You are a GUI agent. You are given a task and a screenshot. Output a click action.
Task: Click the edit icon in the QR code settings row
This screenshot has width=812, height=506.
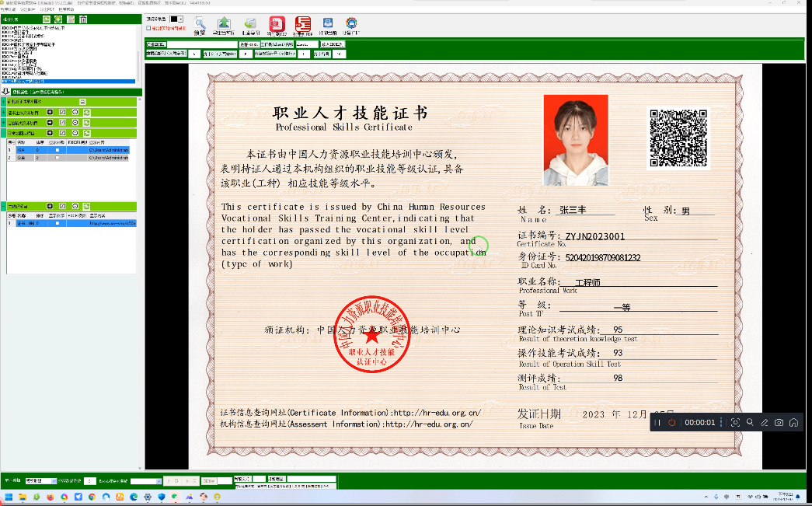[x=62, y=206]
